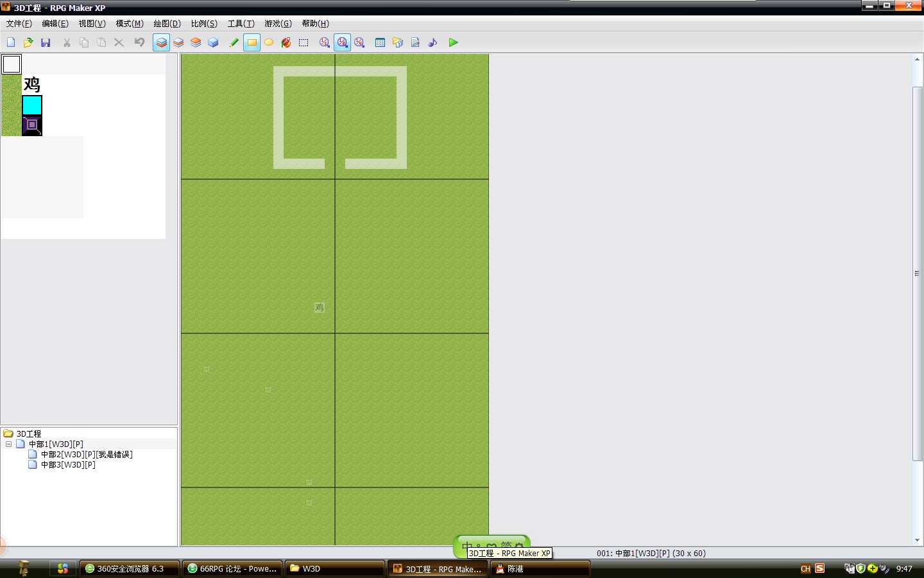The image size is (924, 578).
Task: Open the 游戏(G) menu
Action: click(x=278, y=24)
